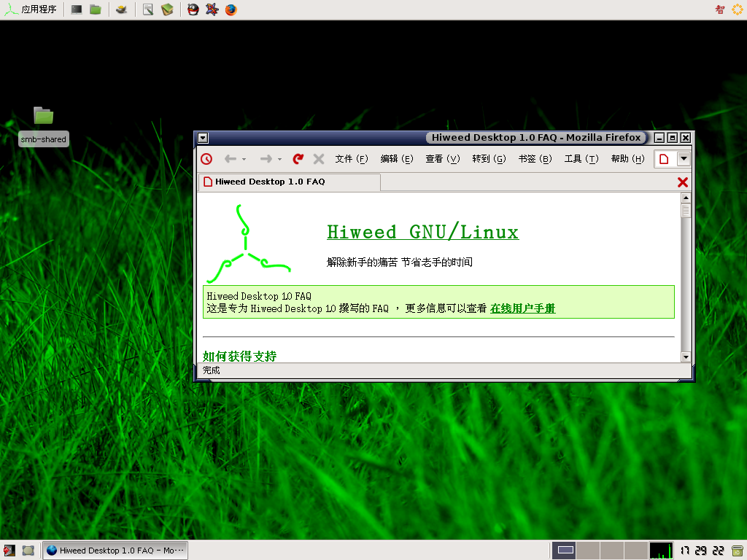Click the Hiweed Desktop 1.0 FAQ taskbar button

[115, 551]
